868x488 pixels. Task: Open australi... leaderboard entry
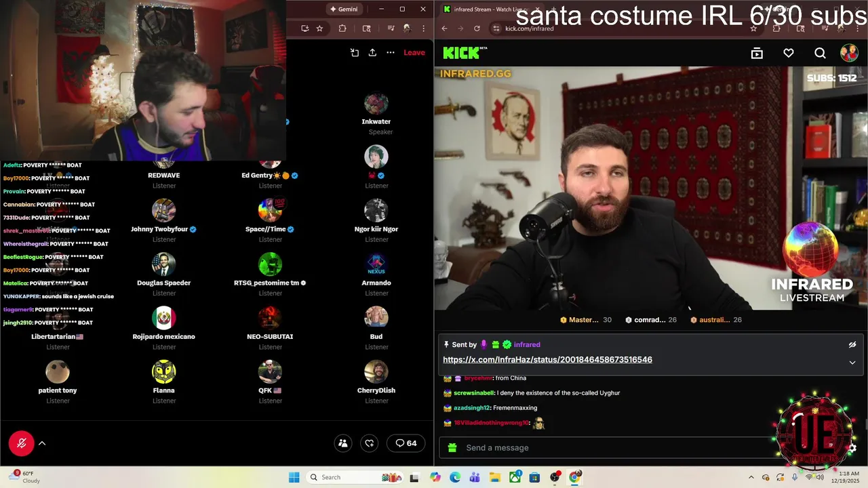tap(716, 320)
